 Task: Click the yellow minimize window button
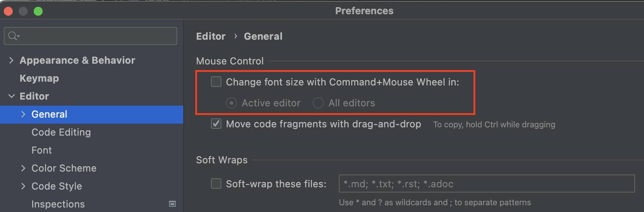[x=23, y=11]
